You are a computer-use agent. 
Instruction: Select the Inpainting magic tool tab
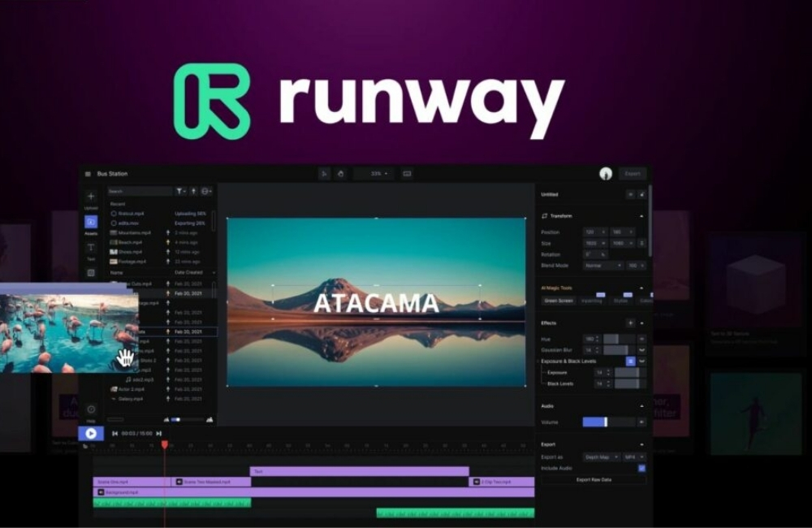tap(592, 301)
